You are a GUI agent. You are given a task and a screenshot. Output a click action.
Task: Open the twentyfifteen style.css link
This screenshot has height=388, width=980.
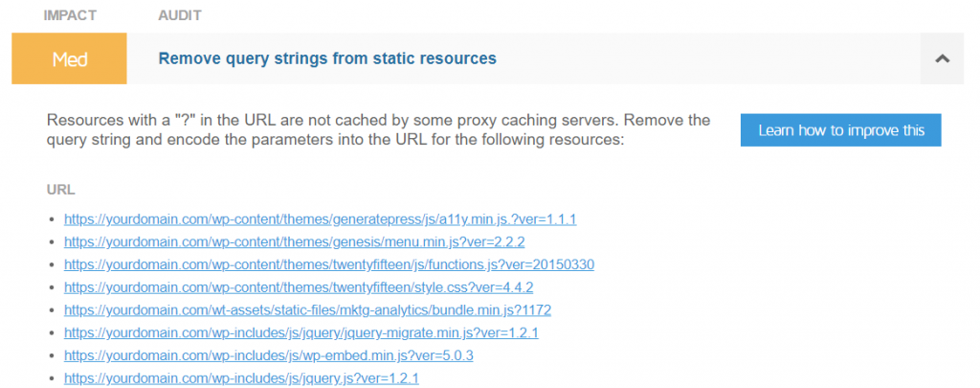[x=298, y=287]
